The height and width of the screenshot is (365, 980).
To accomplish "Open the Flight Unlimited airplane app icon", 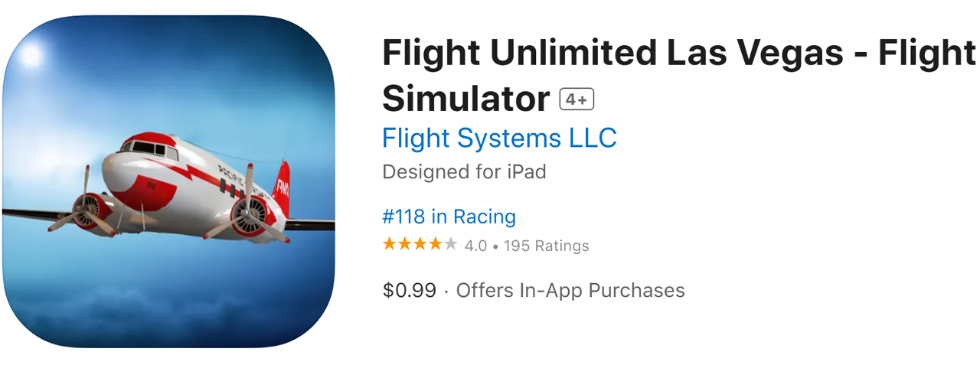I will point(168,181).
